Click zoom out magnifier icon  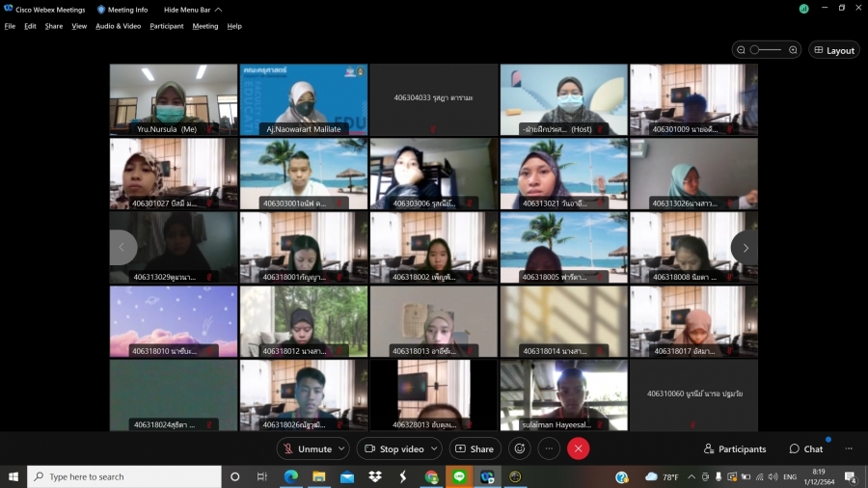[x=741, y=50]
